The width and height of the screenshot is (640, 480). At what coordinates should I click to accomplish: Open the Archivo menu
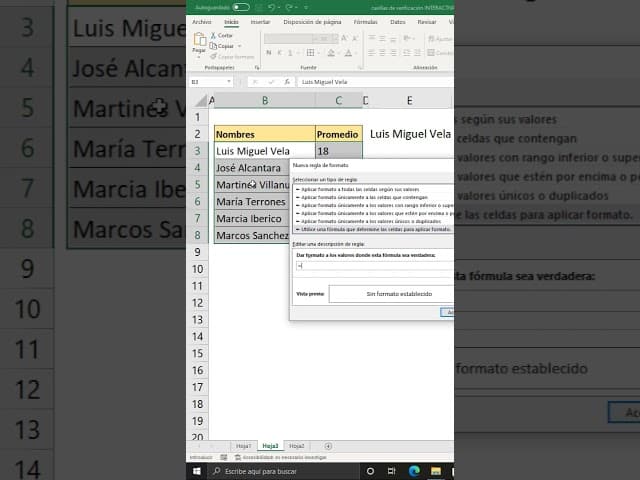click(x=202, y=22)
